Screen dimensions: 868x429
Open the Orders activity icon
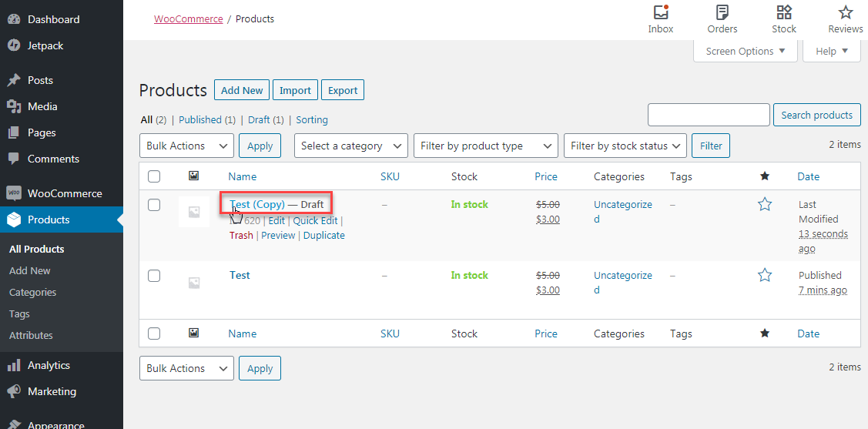722,13
